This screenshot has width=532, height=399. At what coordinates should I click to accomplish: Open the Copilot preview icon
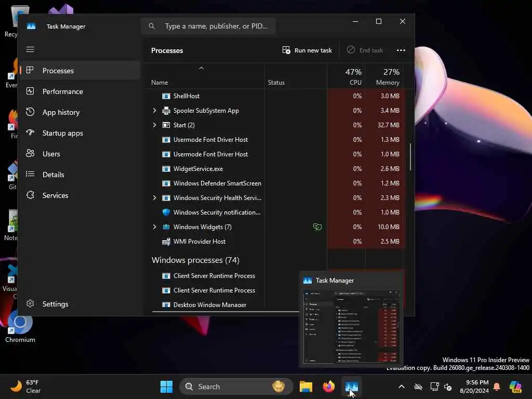point(515,387)
